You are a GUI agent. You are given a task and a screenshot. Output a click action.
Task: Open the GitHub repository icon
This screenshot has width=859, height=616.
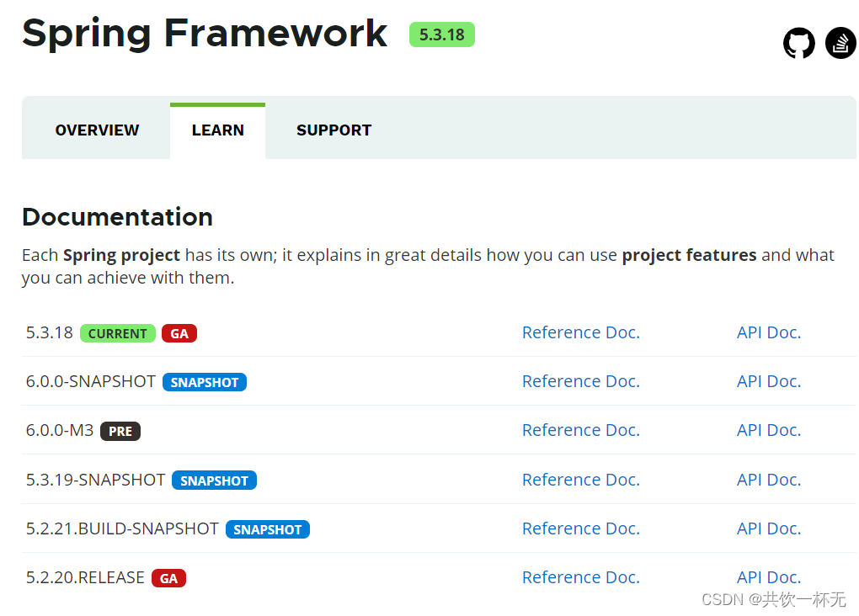(798, 43)
